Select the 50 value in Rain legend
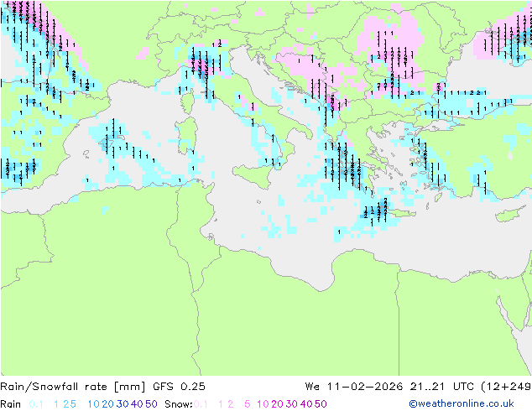This screenshot has width=532, height=411. pyautogui.click(x=151, y=404)
